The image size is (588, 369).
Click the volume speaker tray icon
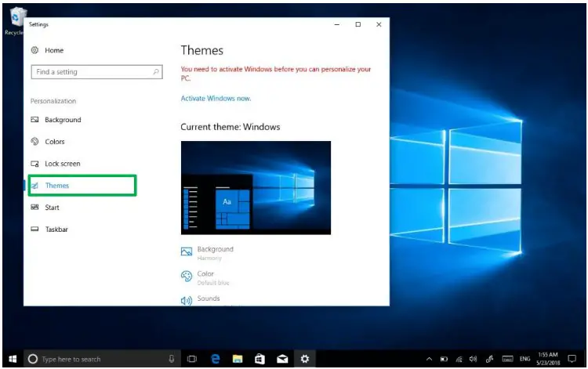click(x=474, y=359)
